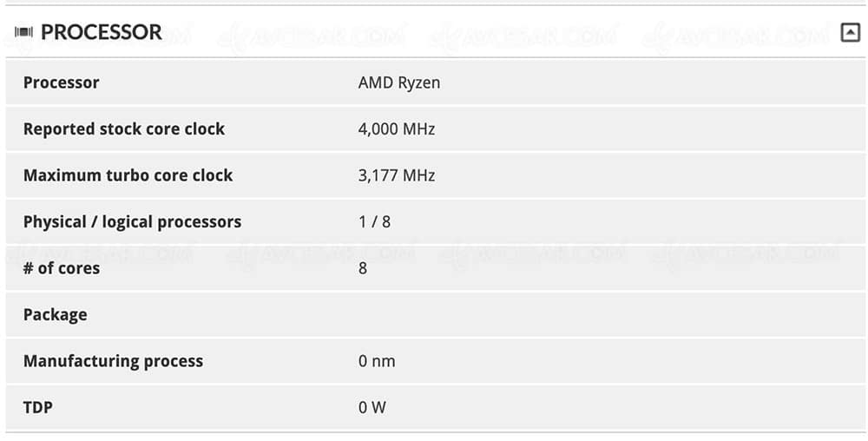The image size is (868, 441).
Task: Select the Manufacturing process label
Action: pyautogui.click(x=113, y=361)
